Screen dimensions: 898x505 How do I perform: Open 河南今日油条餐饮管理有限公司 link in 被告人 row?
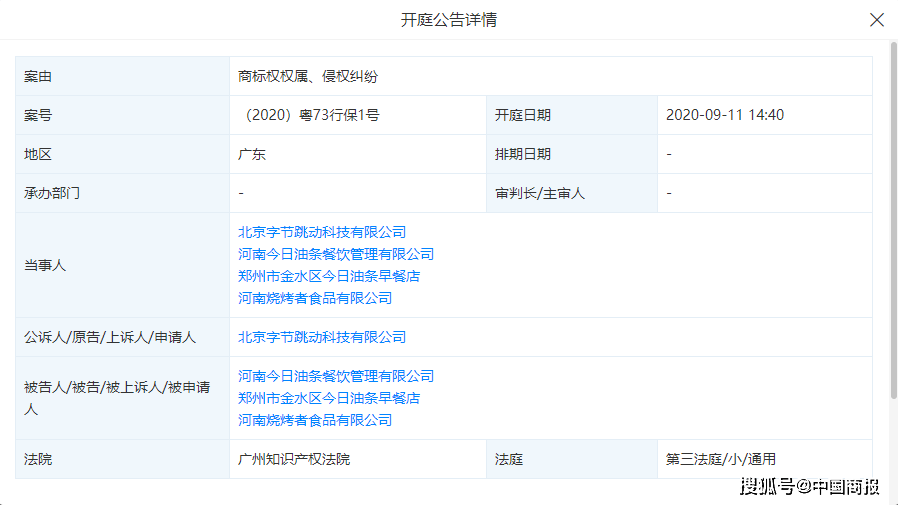tap(336, 376)
